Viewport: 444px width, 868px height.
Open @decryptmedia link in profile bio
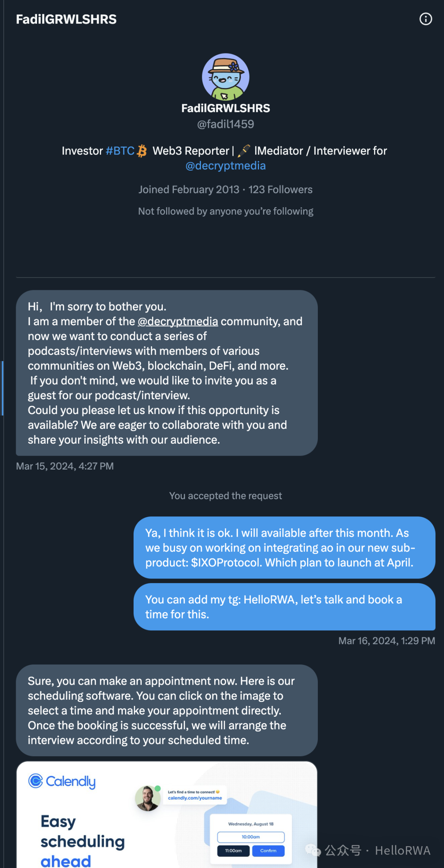pyautogui.click(x=225, y=166)
